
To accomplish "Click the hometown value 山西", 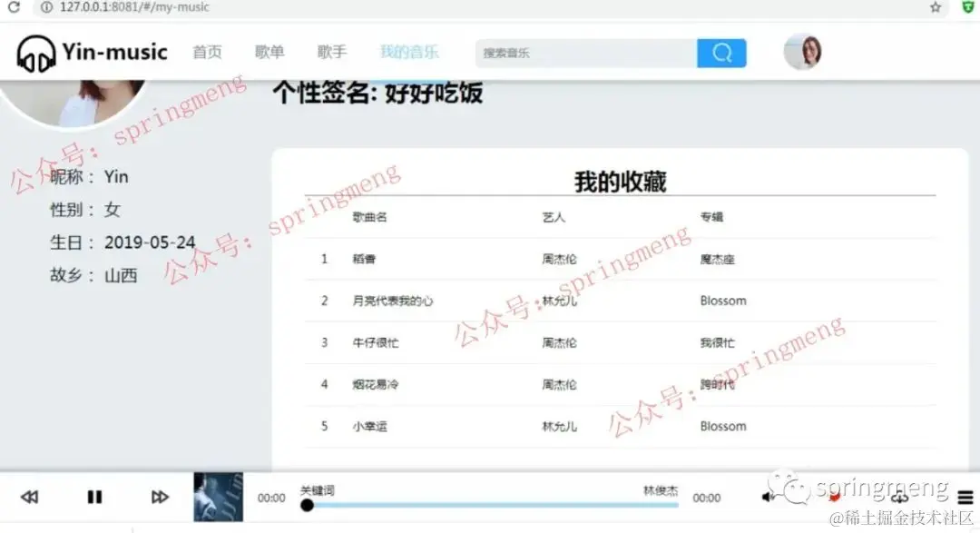I will click(x=121, y=275).
